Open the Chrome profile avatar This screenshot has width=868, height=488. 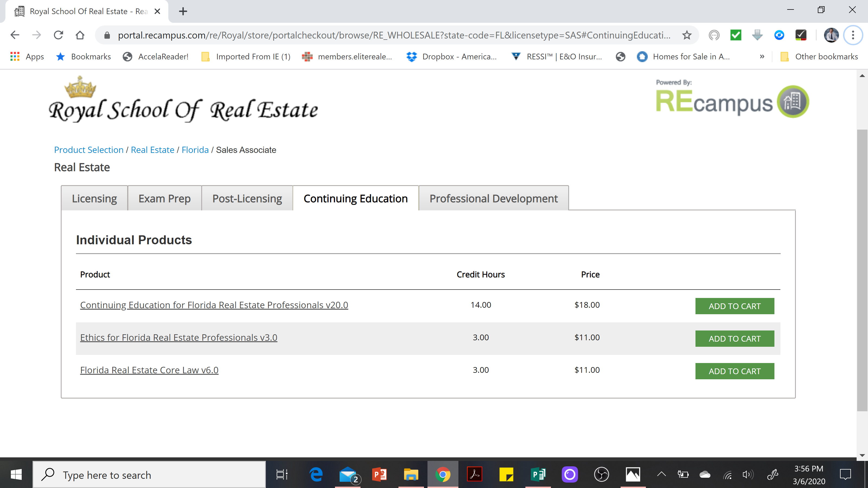(x=831, y=35)
